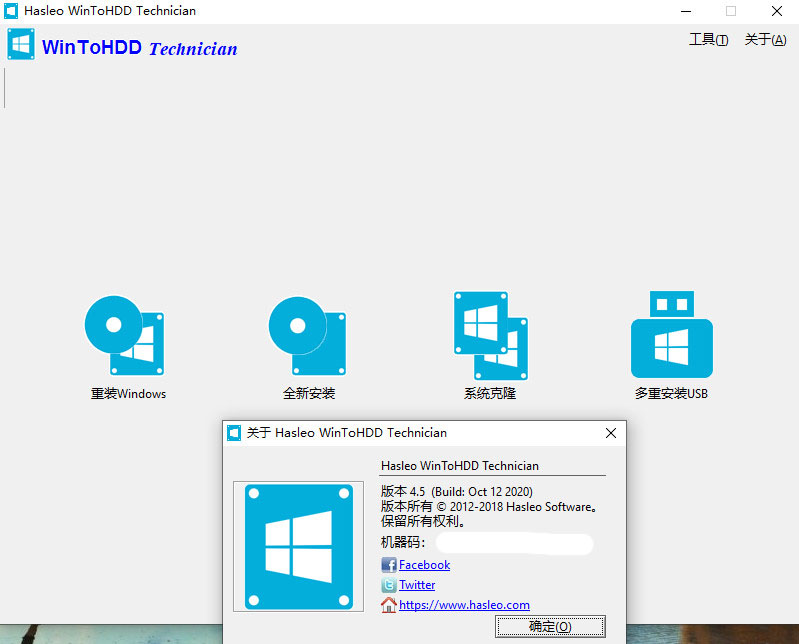The height and width of the screenshot is (644, 799).
Task: Click the WinToHDD Technician header title text
Action: [x=140, y=48]
